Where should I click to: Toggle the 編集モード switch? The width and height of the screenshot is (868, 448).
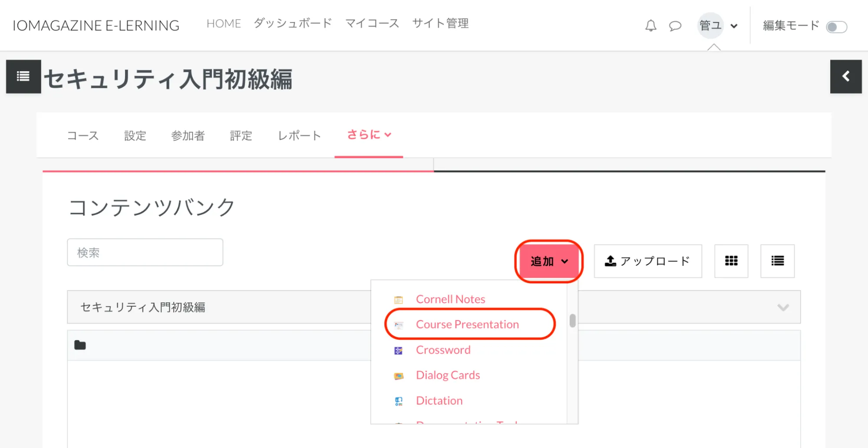[836, 27]
